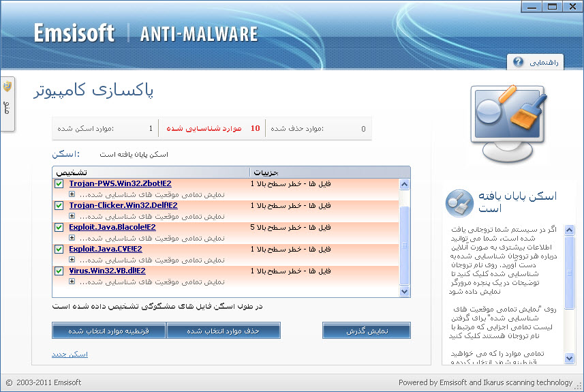
Task: Minimize the Emsisoft window
Action: 532,7
